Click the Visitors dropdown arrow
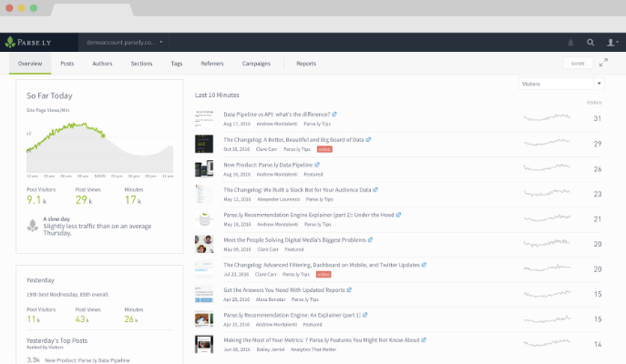626x364 pixels. (599, 84)
